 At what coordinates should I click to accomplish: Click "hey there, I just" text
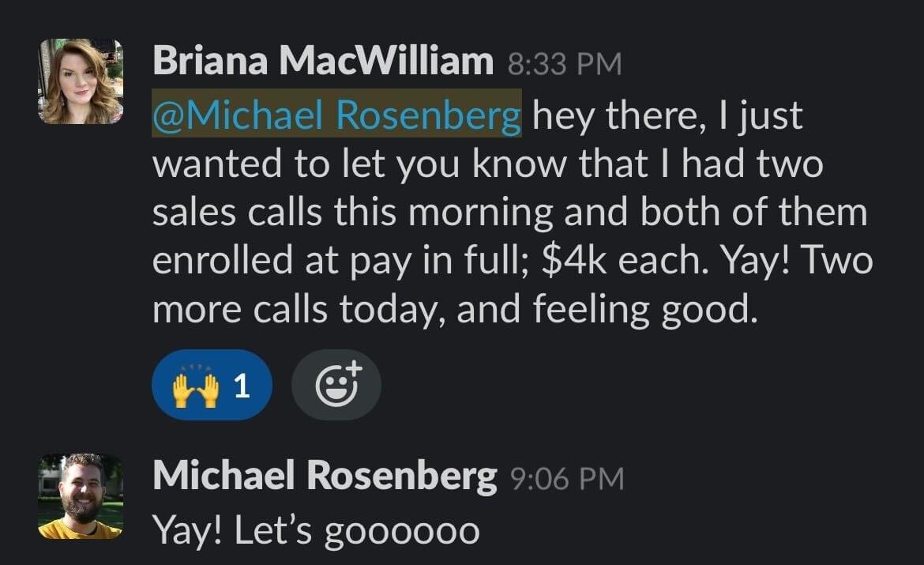point(667,116)
